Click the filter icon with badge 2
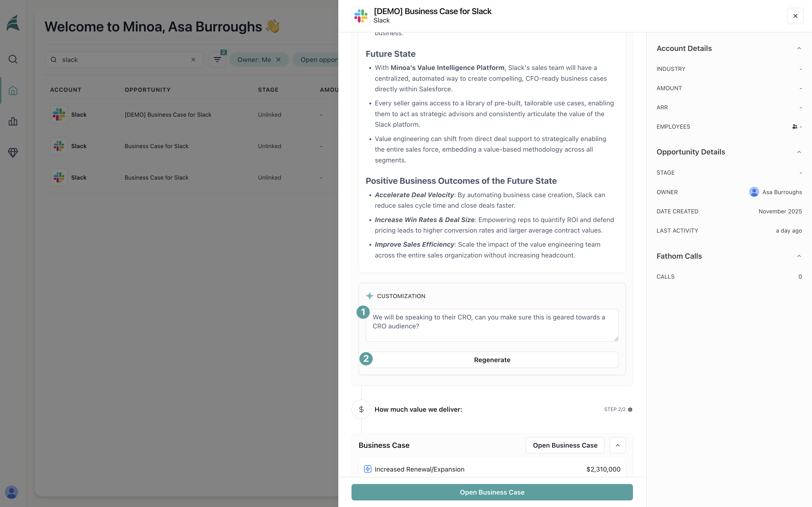This screenshot has width=812, height=507. 217,60
